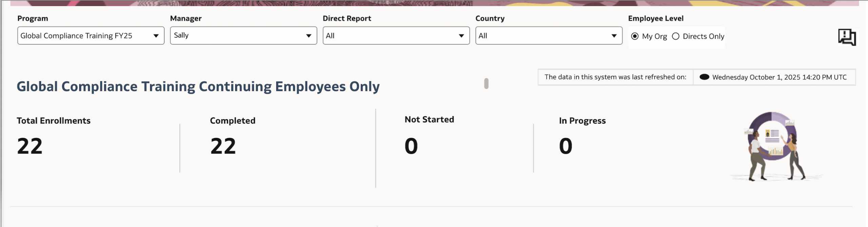The image size is (868, 227).
Task: Click the feedback comment icon
Action: (x=847, y=37)
